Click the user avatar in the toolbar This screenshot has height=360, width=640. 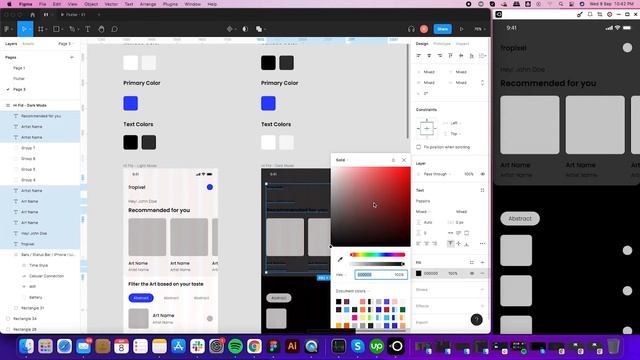click(424, 29)
